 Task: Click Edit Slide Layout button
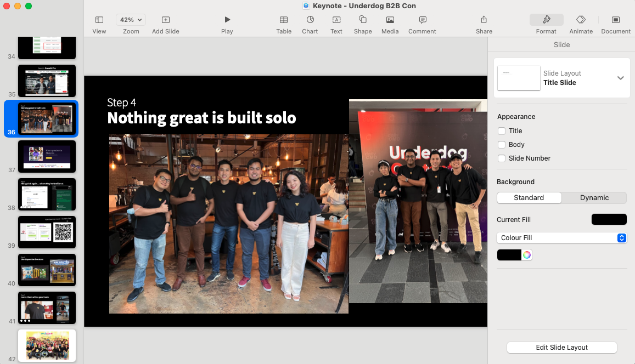click(561, 348)
